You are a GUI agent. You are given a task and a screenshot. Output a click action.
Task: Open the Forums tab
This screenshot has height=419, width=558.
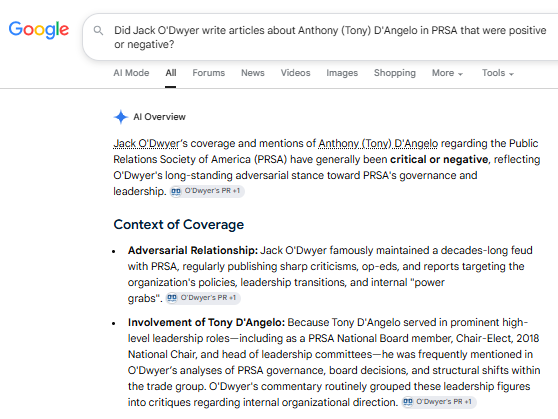209,73
